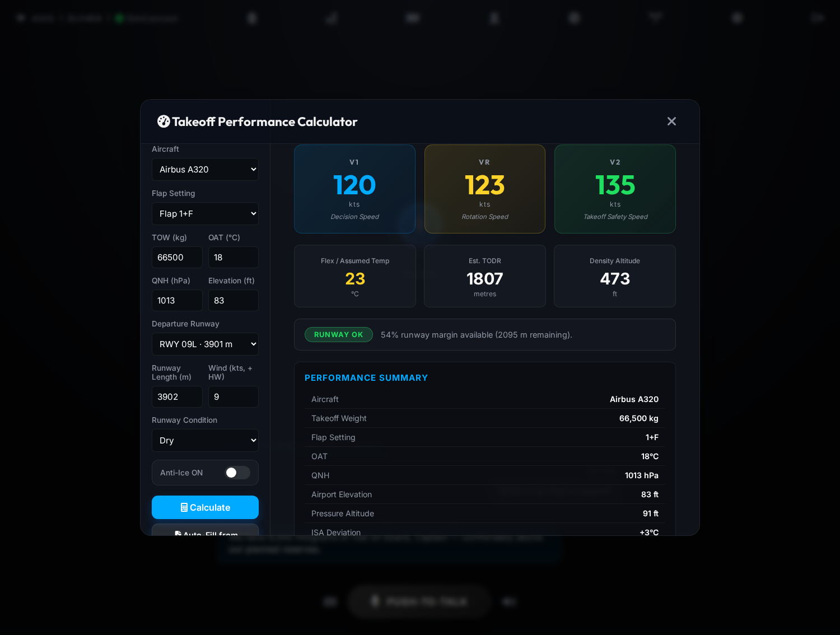Click the Takeoff Weight 66,500 kg row
This screenshot has width=840, height=635.
click(x=485, y=418)
